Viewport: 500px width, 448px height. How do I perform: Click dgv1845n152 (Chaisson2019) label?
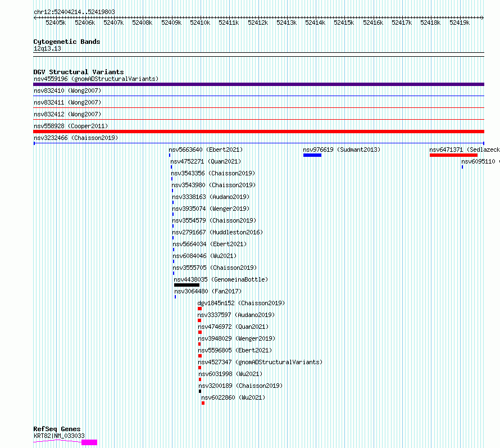click(x=241, y=303)
